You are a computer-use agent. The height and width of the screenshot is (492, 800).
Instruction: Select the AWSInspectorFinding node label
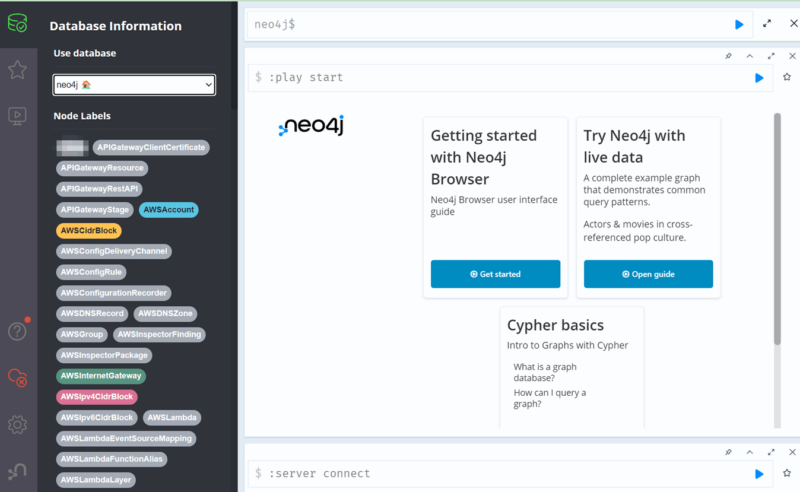point(159,334)
